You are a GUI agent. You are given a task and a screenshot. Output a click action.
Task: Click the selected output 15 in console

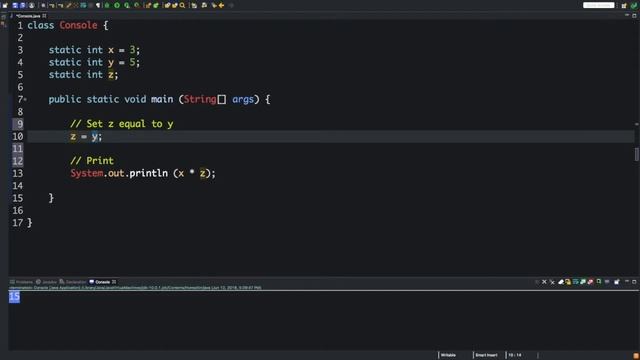pos(14,296)
